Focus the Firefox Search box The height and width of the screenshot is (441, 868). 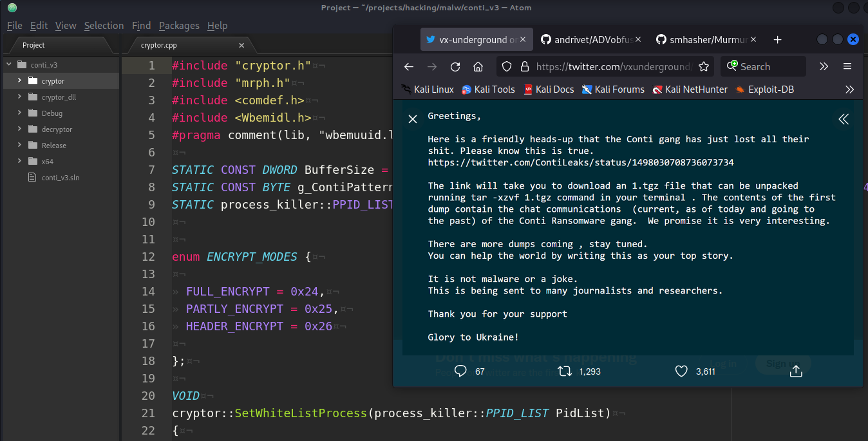(764, 66)
